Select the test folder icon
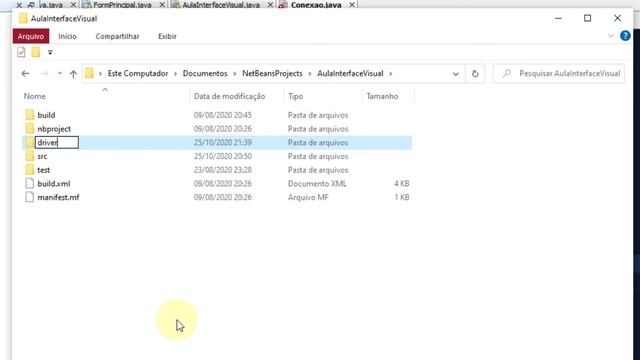This screenshot has width=640, height=360. [x=30, y=170]
